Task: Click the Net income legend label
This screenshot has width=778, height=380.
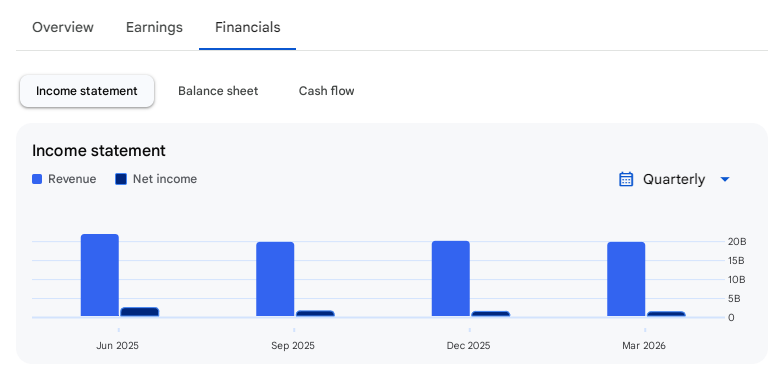Action: 165,179
